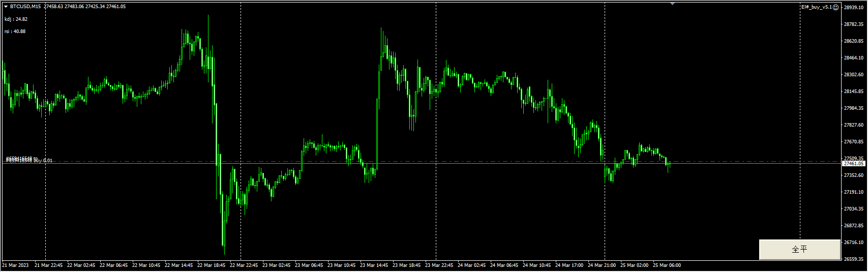868x272 pixels.
Task: Click the "23 Mar 22:45" time axis label
Action: (x=439, y=265)
